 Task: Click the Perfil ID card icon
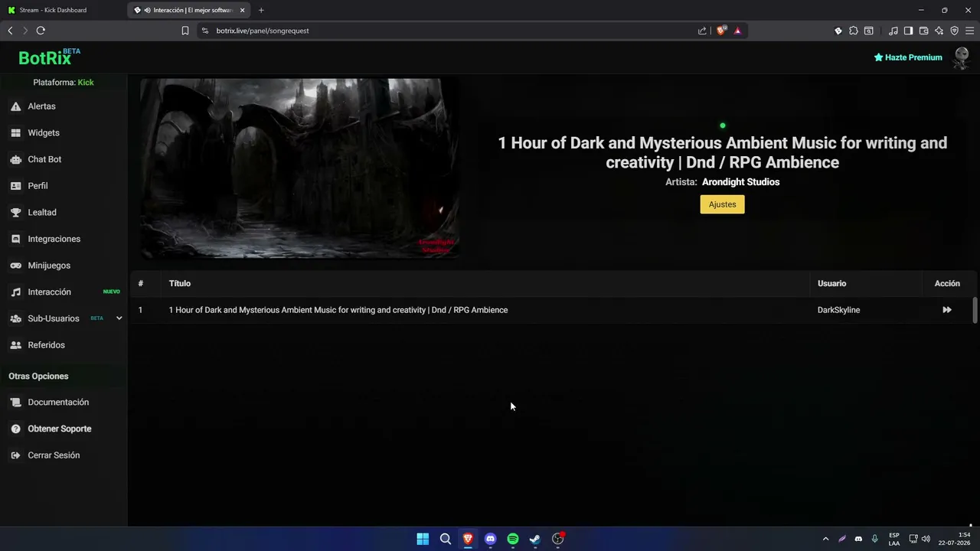pyautogui.click(x=15, y=186)
